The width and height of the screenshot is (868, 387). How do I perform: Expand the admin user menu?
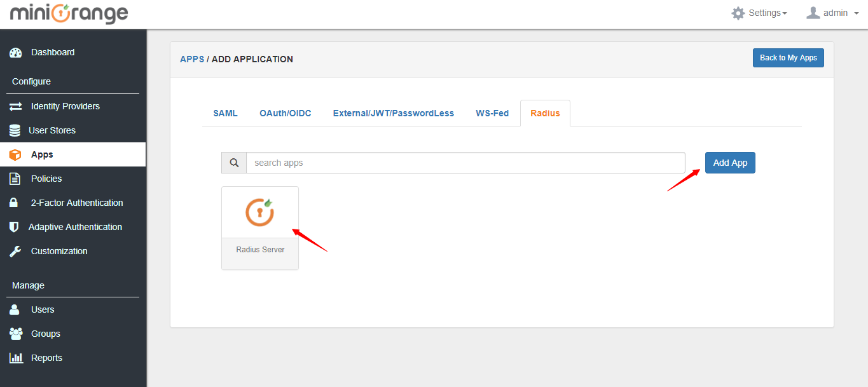coord(832,13)
